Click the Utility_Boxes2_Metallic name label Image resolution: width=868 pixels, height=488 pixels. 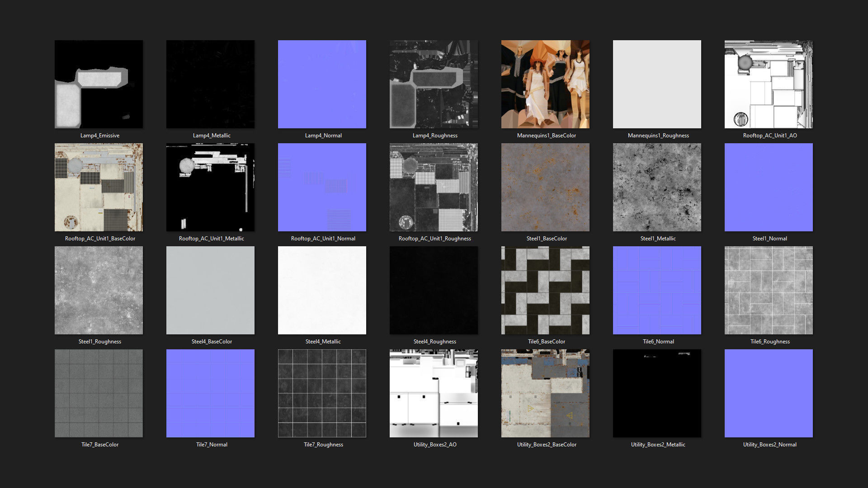tap(658, 445)
